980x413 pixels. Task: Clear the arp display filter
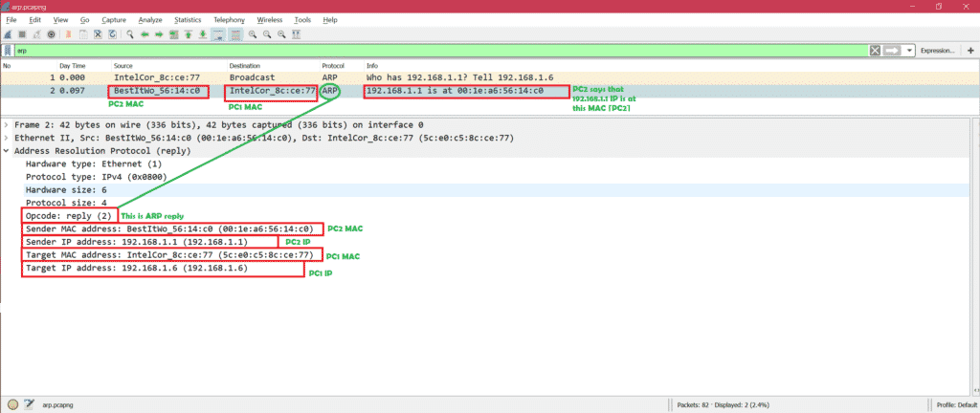tap(875, 50)
